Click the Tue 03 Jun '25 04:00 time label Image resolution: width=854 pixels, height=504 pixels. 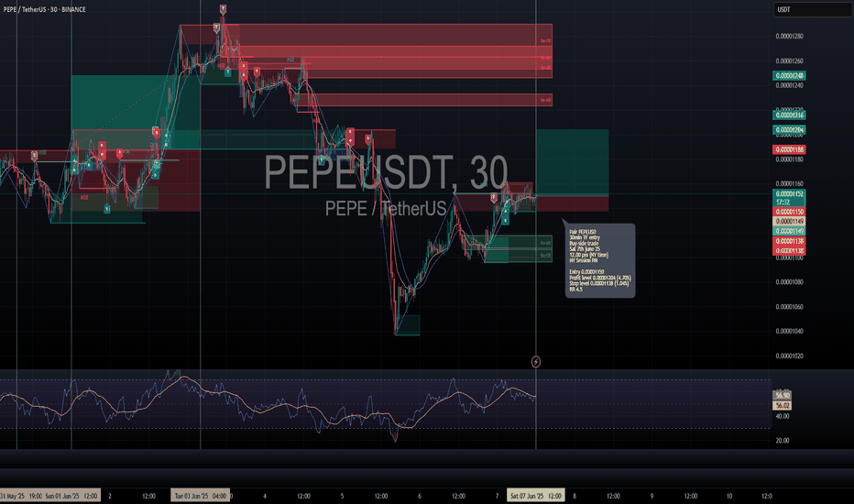click(201, 496)
